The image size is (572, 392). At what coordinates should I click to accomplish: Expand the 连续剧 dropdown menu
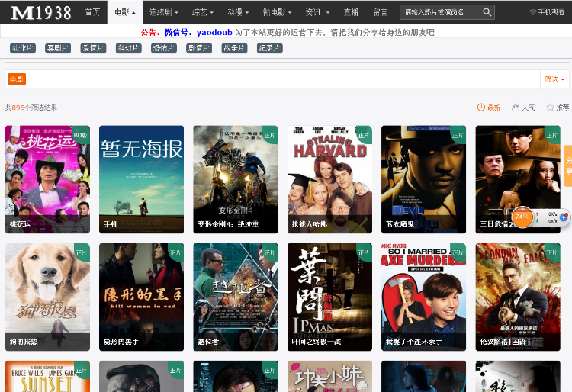click(164, 12)
